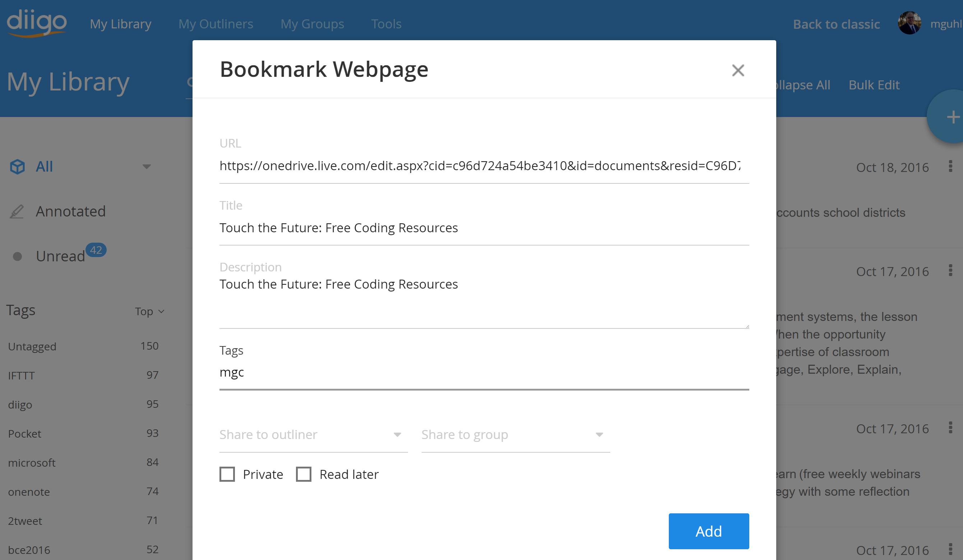This screenshot has height=560, width=963.
Task: Open the My Groups menu
Action: click(x=312, y=24)
